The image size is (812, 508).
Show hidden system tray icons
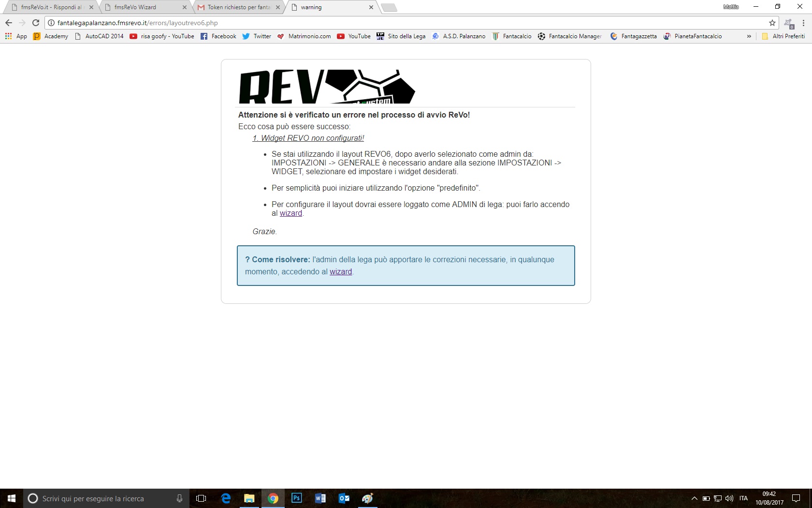click(x=695, y=498)
